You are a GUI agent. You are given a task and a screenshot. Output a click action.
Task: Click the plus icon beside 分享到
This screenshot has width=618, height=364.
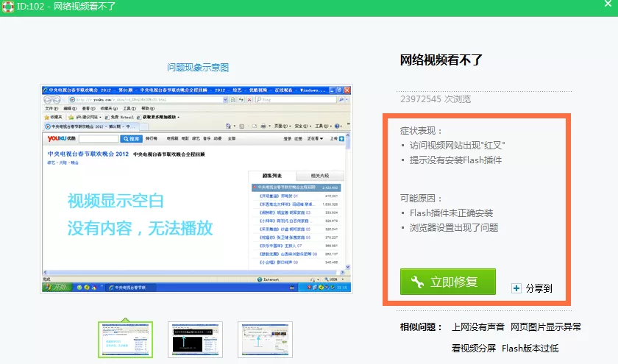click(x=516, y=288)
